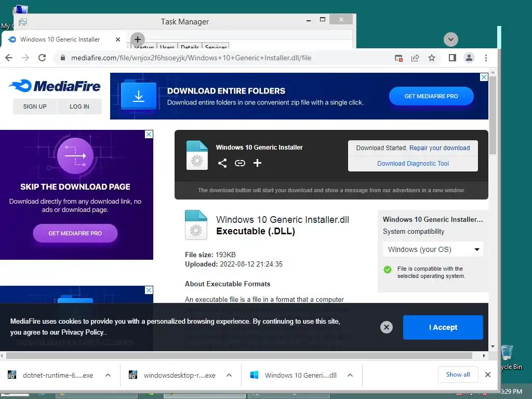The image size is (532, 399).
Task: Click the About Executable Formats heading
Action: (228, 284)
